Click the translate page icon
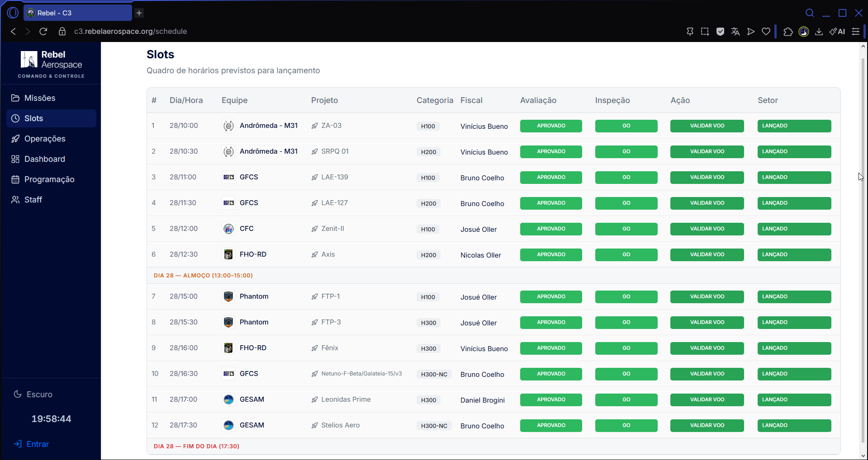 (735, 31)
